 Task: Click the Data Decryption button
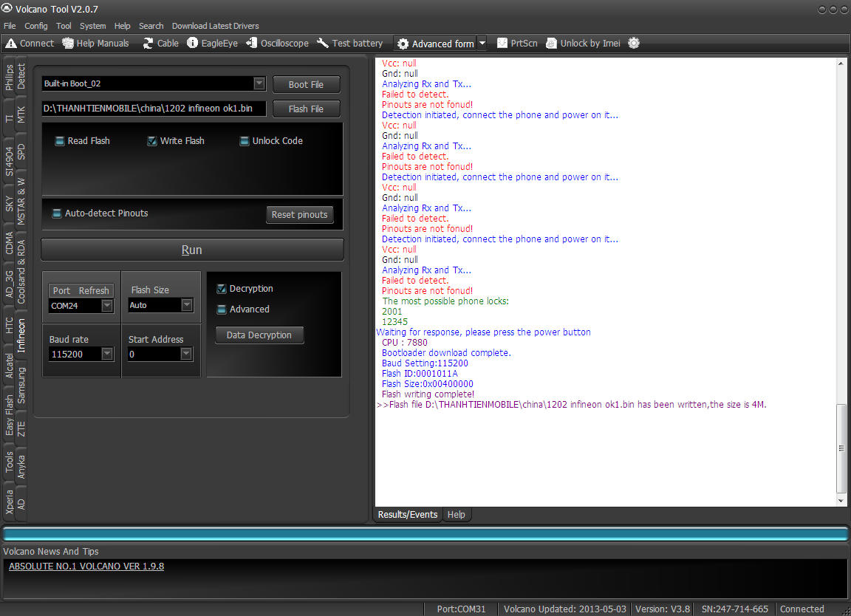(259, 335)
